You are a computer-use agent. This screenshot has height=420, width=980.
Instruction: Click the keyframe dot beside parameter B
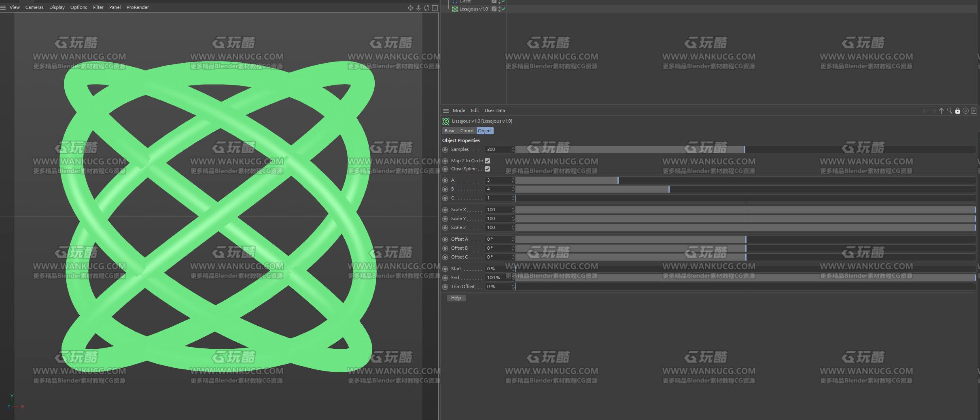pyautogui.click(x=445, y=189)
